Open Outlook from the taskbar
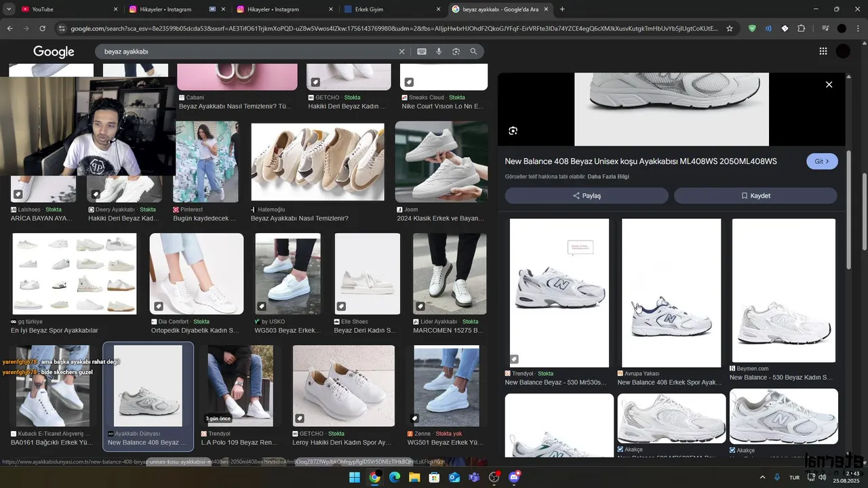 click(454, 477)
